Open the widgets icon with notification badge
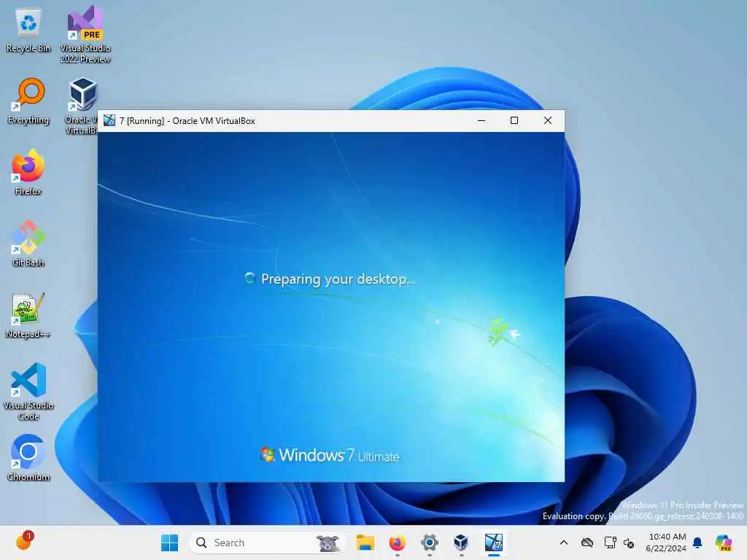This screenshot has height=560, width=747. (23, 542)
